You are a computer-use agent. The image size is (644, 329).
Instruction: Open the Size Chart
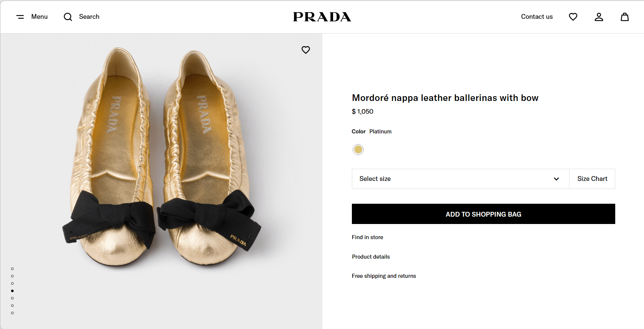click(x=592, y=179)
